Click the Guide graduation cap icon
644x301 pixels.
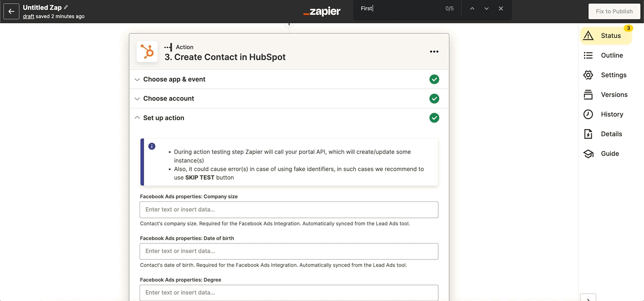pos(588,154)
